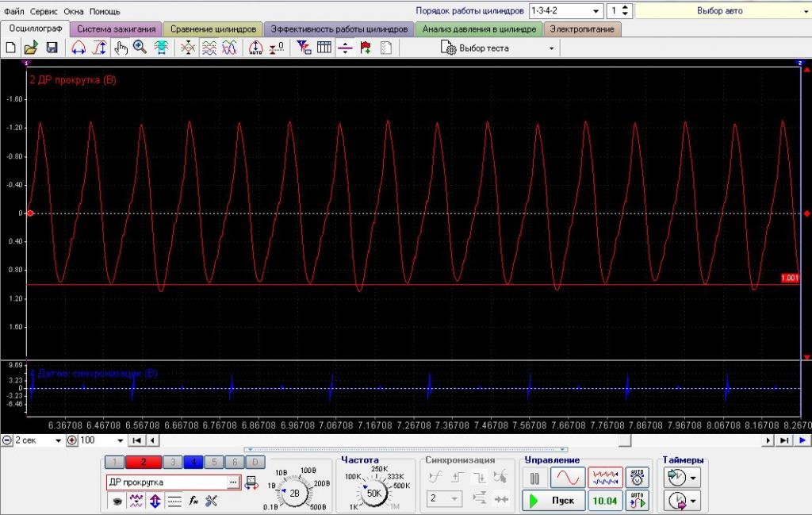Select the vertical measurement cursor tool
Image resolution: width=812 pixels, height=515 pixels.
point(99,48)
